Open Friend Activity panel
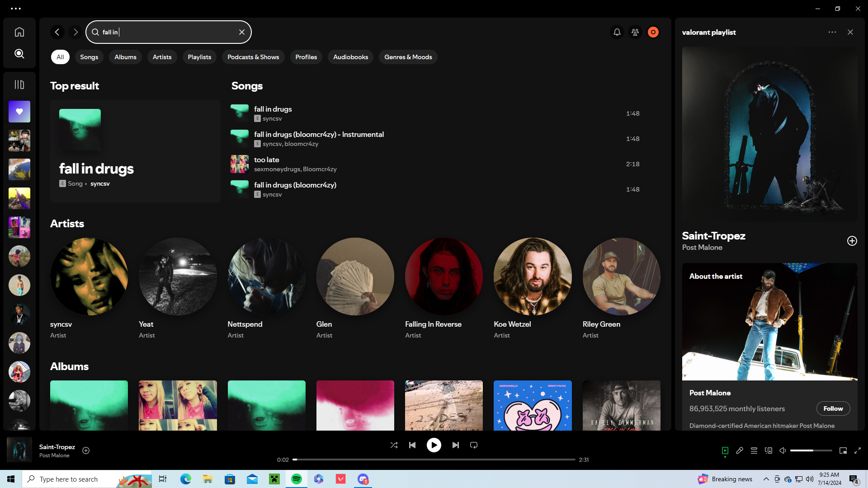Image resolution: width=868 pixels, height=488 pixels. pyautogui.click(x=635, y=32)
